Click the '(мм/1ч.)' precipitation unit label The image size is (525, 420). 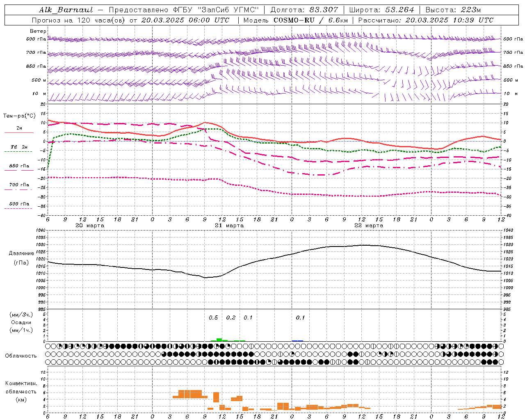[x=21, y=330]
